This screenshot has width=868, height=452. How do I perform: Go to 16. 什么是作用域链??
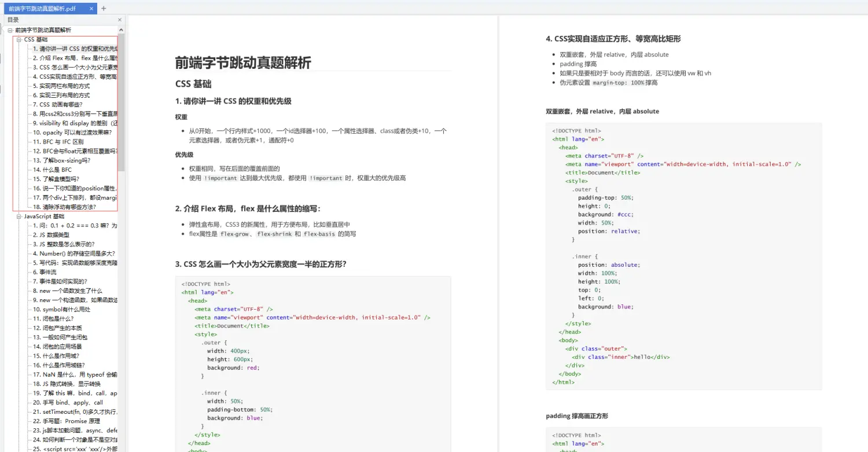point(59,365)
